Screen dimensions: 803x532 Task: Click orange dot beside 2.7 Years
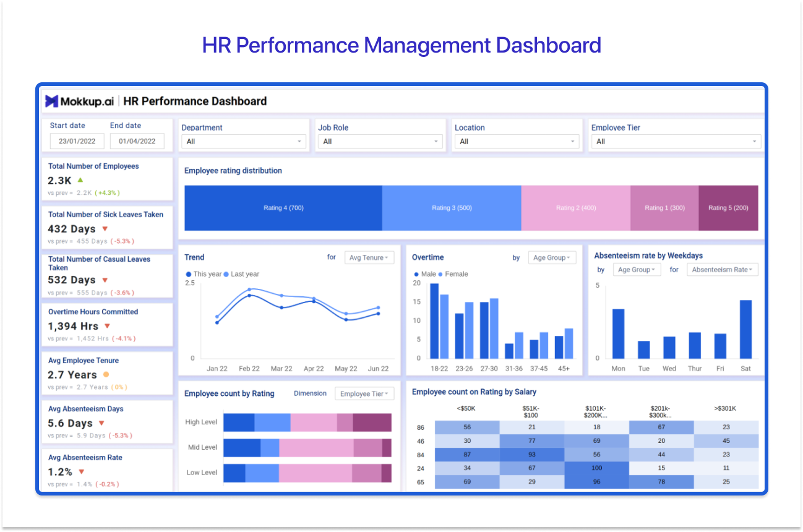coord(106,374)
